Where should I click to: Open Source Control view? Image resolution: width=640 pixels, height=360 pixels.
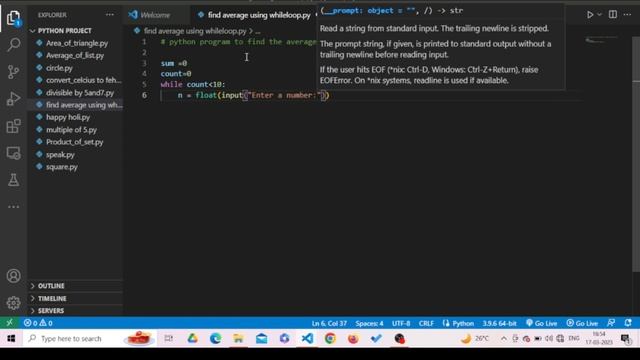pos(13,72)
